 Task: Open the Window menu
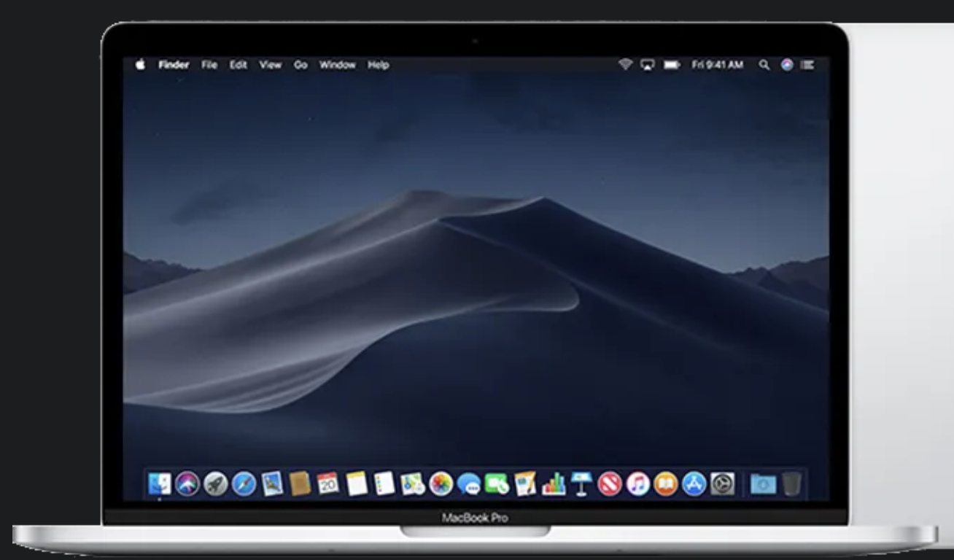click(337, 65)
